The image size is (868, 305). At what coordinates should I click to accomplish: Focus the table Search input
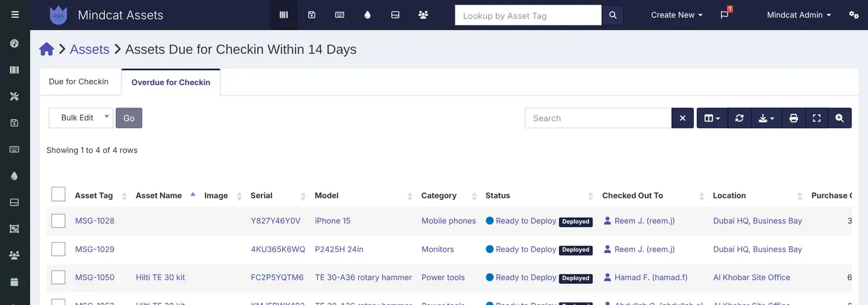point(598,118)
